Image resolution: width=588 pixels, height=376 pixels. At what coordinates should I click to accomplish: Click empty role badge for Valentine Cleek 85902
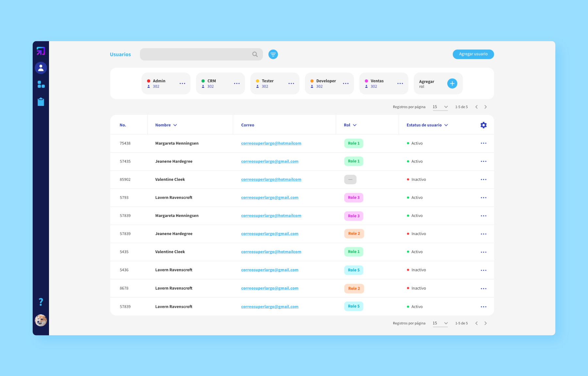click(x=350, y=179)
